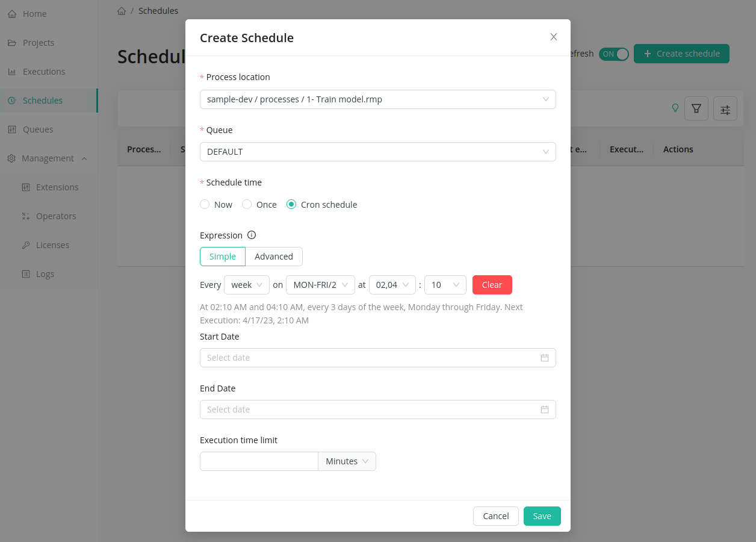Toggle the auto refresh ON switch
This screenshot has height=542, width=756.
tap(613, 54)
